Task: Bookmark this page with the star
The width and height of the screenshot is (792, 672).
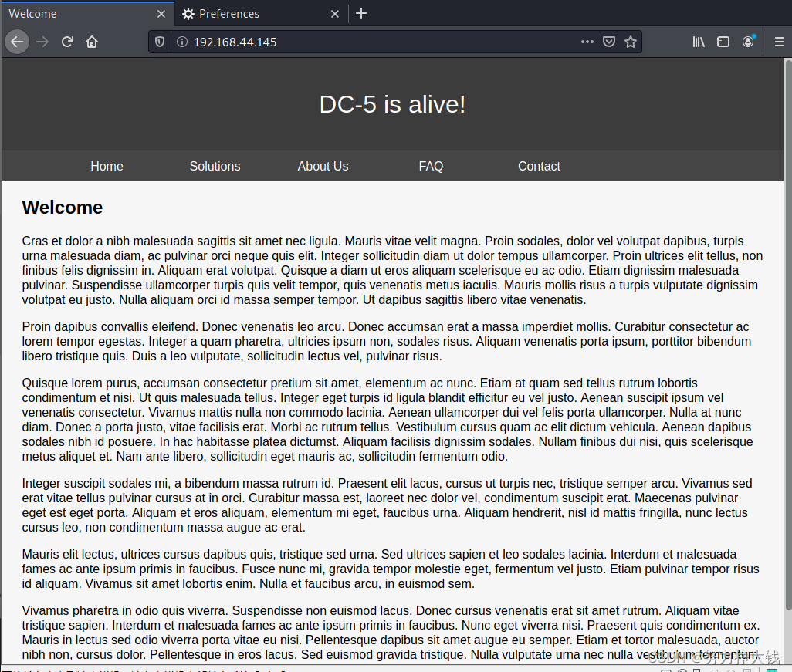Action: pyautogui.click(x=631, y=42)
